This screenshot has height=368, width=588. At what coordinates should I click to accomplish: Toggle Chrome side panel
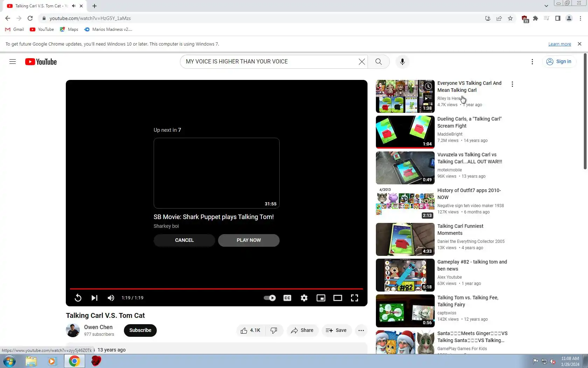pyautogui.click(x=558, y=18)
